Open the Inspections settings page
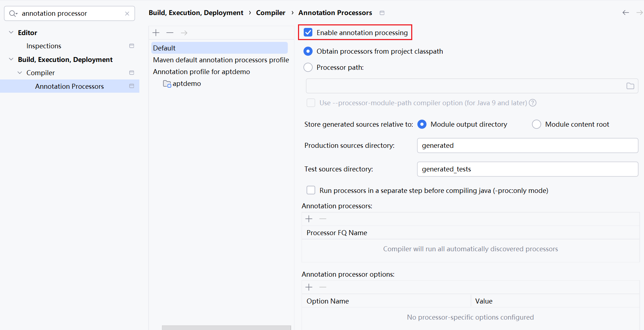This screenshot has height=330, width=644. pyautogui.click(x=44, y=46)
